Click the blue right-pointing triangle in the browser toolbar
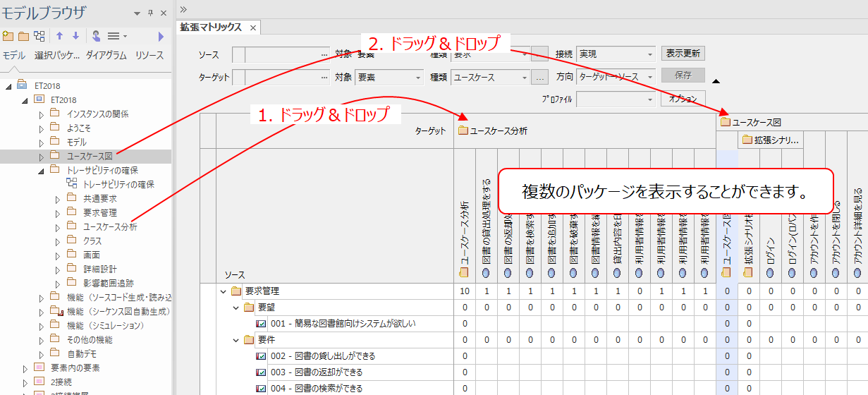The height and width of the screenshot is (395, 868). (161, 36)
